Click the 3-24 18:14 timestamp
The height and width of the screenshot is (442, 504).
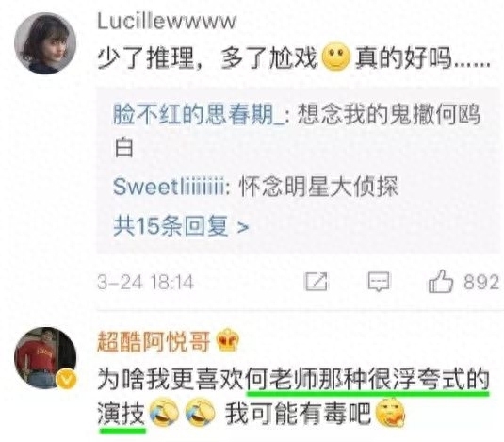tap(146, 282)
